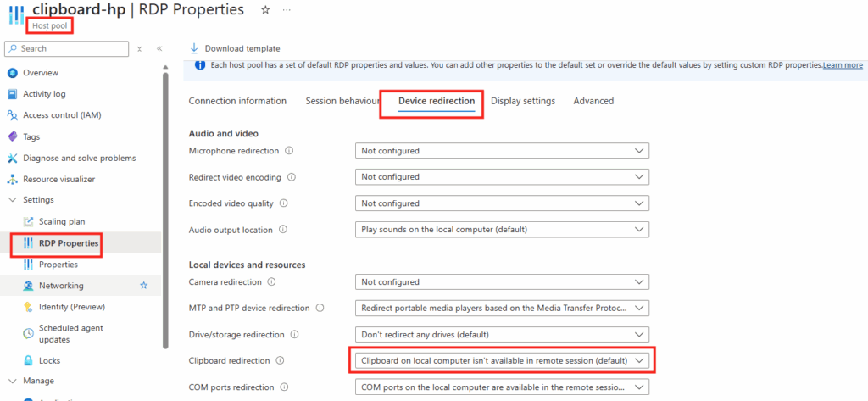Collapse the Settings section in sidebar
Image resolution: width=868 pixels, height=401 pixels.
(13, 200)
